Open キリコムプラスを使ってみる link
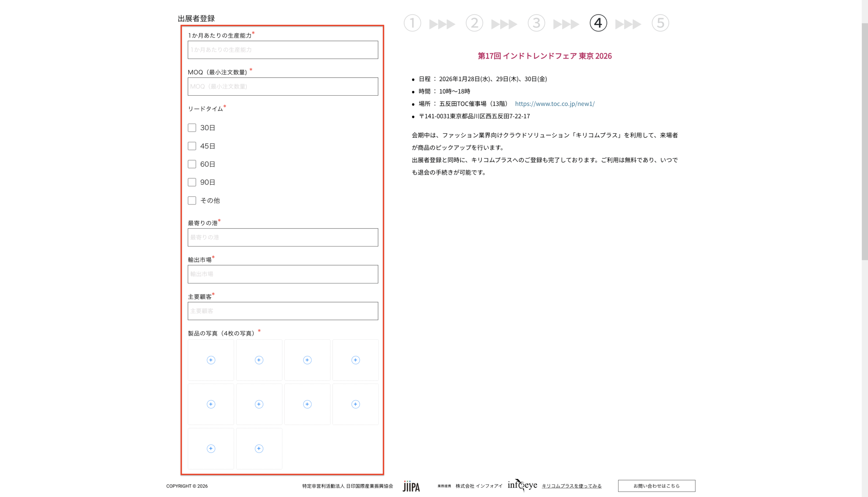The image size is (868, 497). 571,486
